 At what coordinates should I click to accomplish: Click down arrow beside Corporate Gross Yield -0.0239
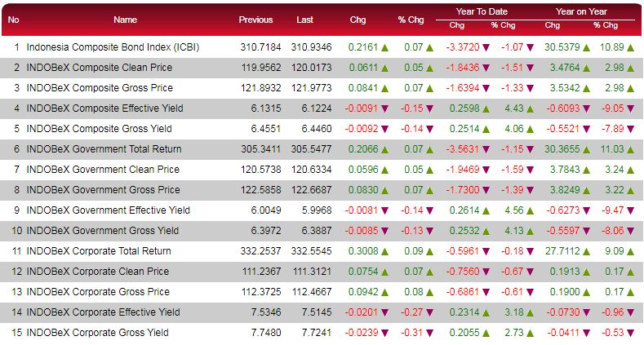point(382,333)
